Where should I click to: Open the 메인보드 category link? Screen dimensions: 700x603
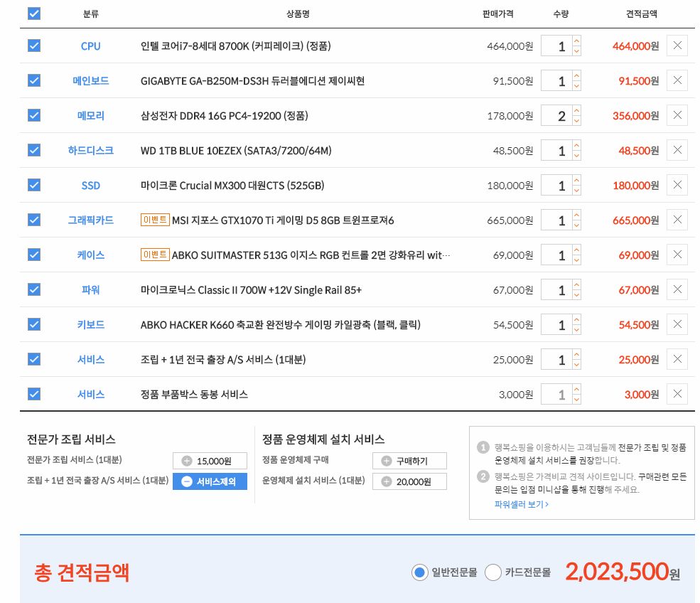click(x=91, y=81)
